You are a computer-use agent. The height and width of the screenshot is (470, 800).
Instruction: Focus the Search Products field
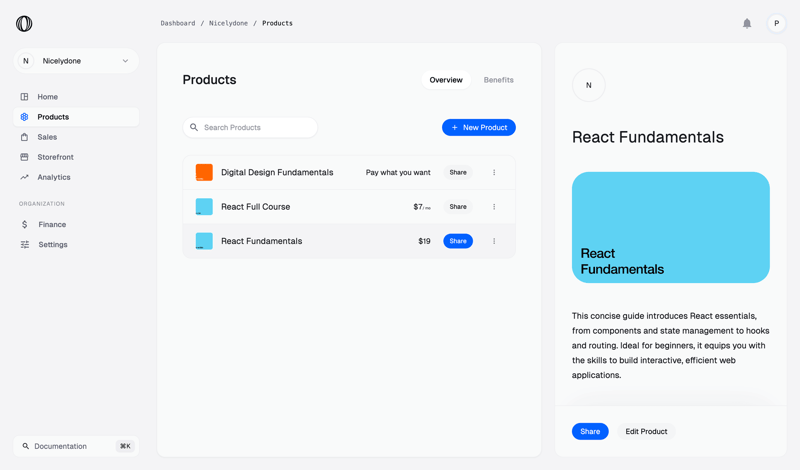(250, 128)
